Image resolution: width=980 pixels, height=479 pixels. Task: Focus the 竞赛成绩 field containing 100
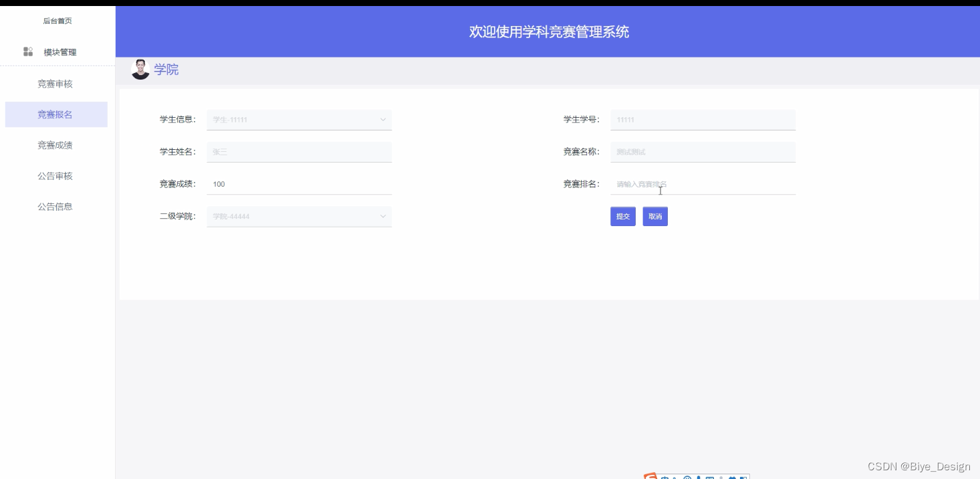pyautogui.click(x=299, y=184)
